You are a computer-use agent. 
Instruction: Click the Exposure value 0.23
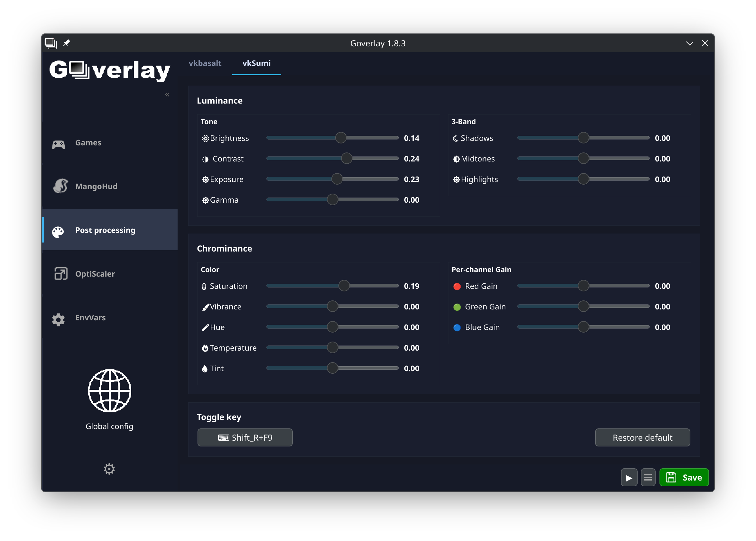411,179
